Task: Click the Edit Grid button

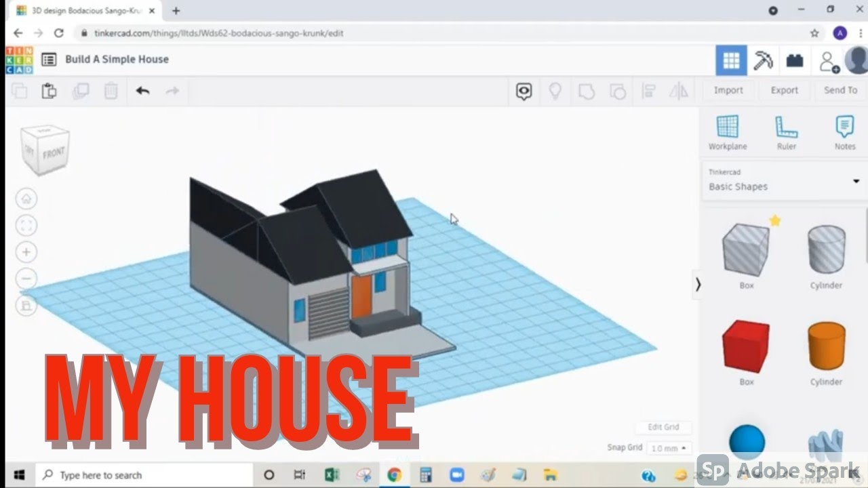Action: [x=663, y=427]
